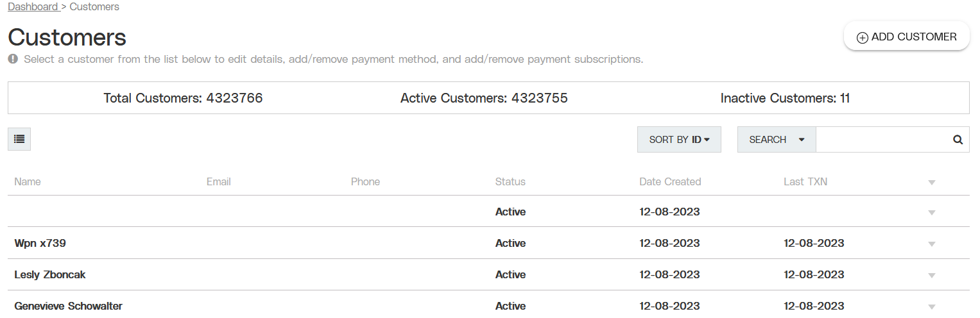Sort by the Name column header
This screenshot has width=980, height=318.
click(x=28, y=181)
